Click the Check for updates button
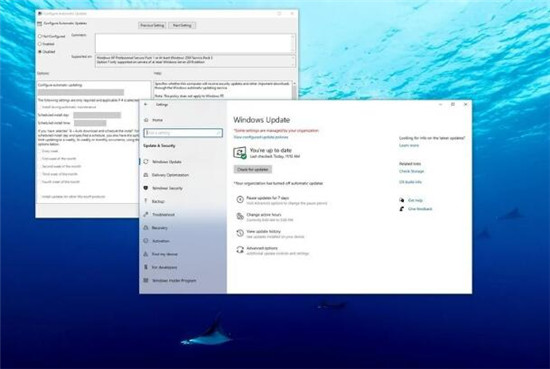The height and width of the screenshot is (369, 550). pos(253,169)
